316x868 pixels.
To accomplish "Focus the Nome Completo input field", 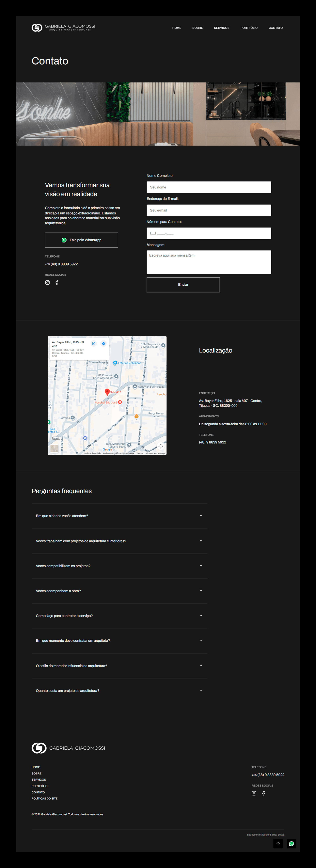I will pos(209,187).
